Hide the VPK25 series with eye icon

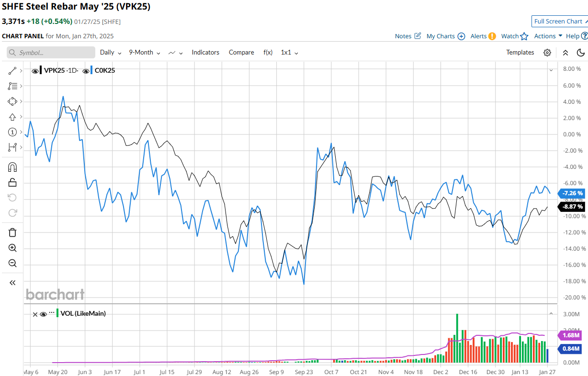click(35, 71)
